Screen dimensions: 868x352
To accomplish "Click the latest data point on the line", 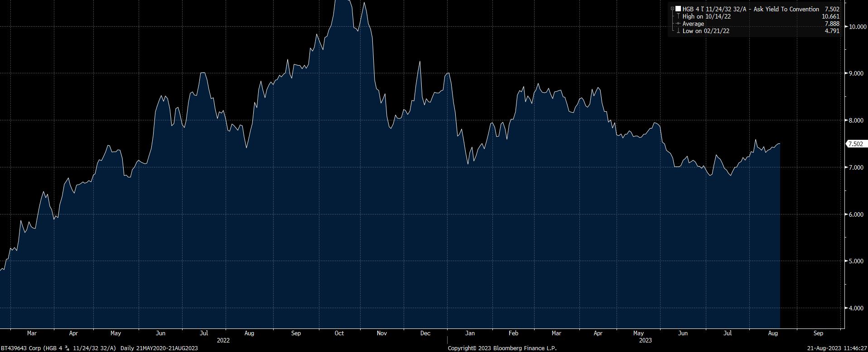I will [780, 144].
